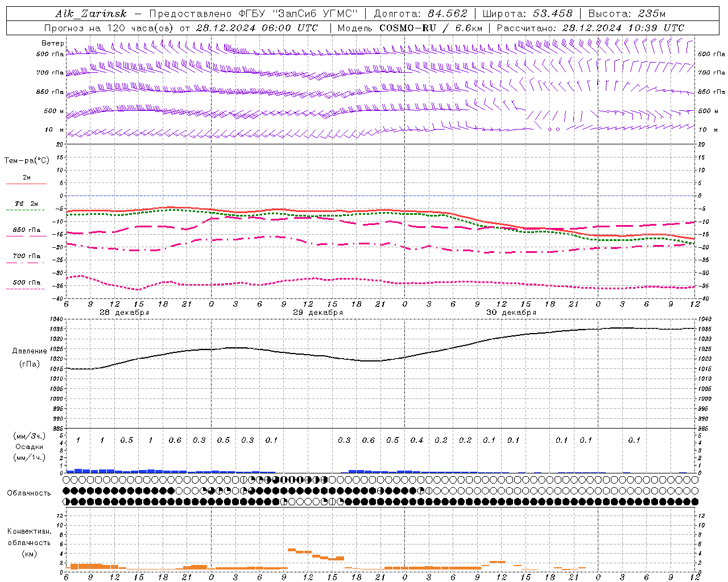728x582 pixels.
Task: Click the dash-dot 700 гПа temperature legend line
Action: [25, 263]
